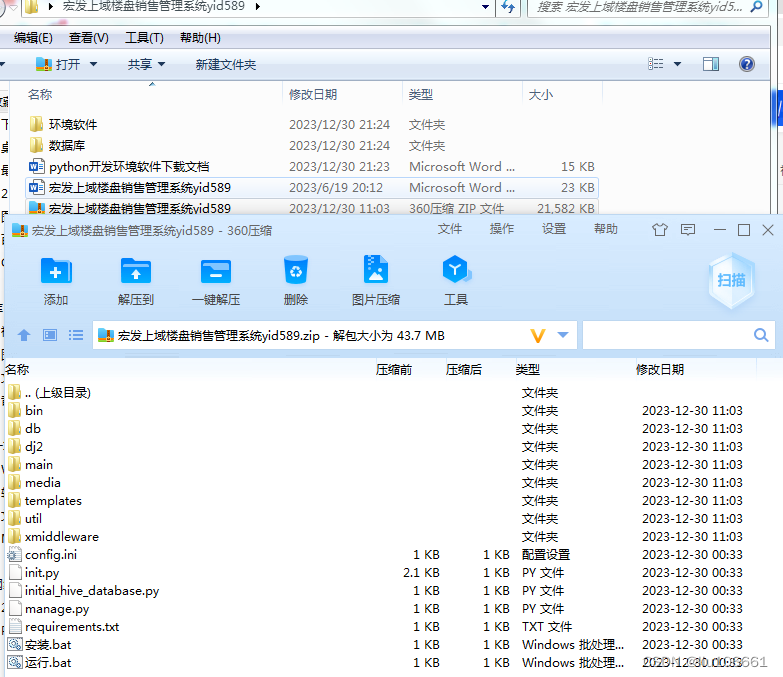This screenshot has height=677, width=783.
Task: Click the orange V icon in path bar
Action: point(538,336)
